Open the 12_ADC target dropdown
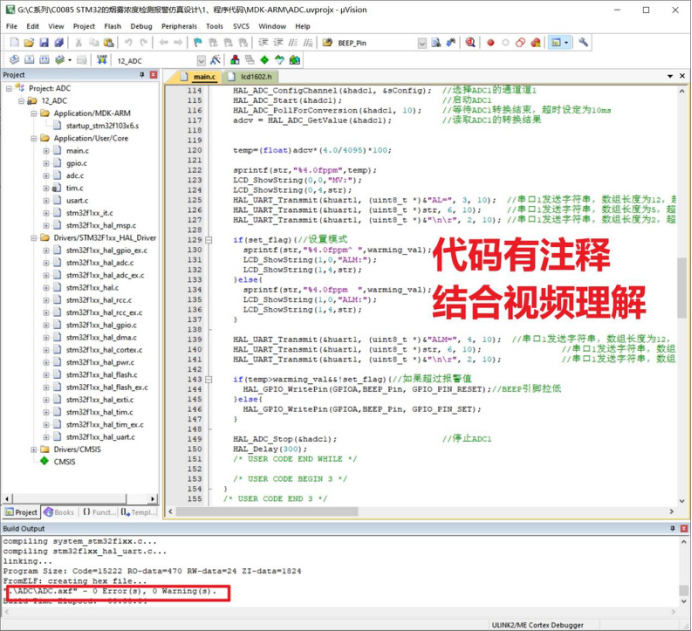The image size is (692, 631). click(x=201, y=60)
